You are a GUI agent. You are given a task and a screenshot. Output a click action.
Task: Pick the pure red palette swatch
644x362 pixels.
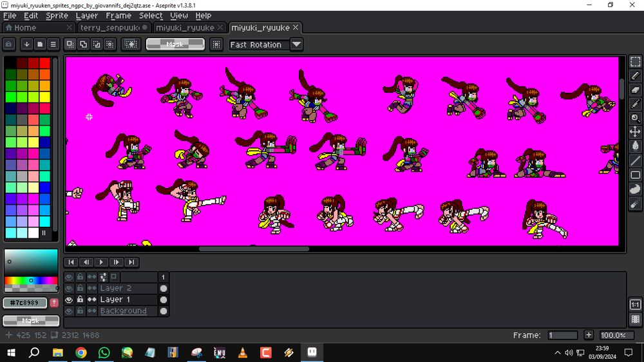click(45, 63)
